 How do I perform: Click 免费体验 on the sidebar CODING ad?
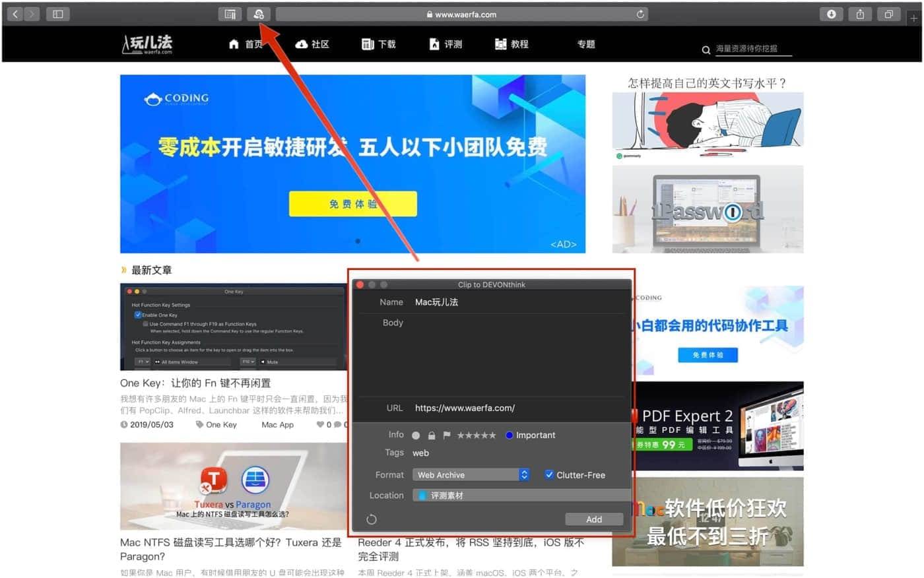click(x=708, y=355)
